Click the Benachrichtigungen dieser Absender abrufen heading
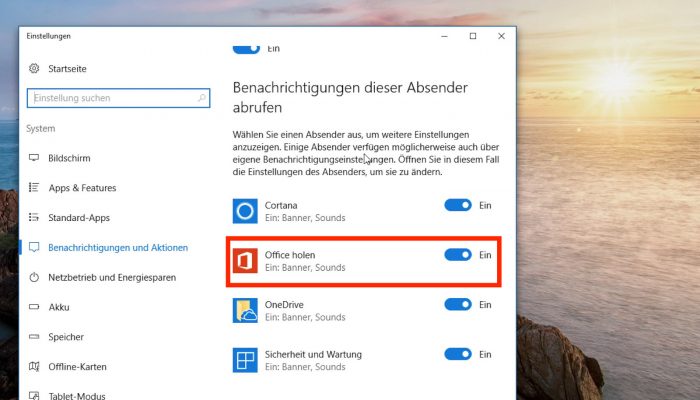This screenshot has height=400, width=700. click(350, 97)
